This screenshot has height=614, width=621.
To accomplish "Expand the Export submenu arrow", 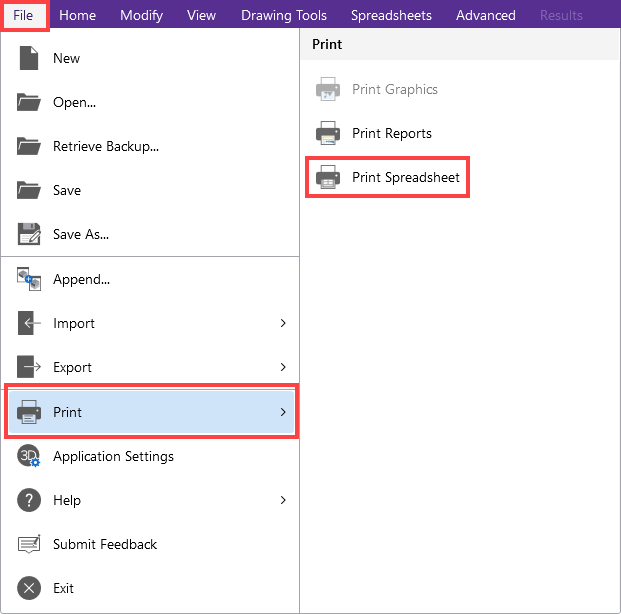I will [283, 367].
